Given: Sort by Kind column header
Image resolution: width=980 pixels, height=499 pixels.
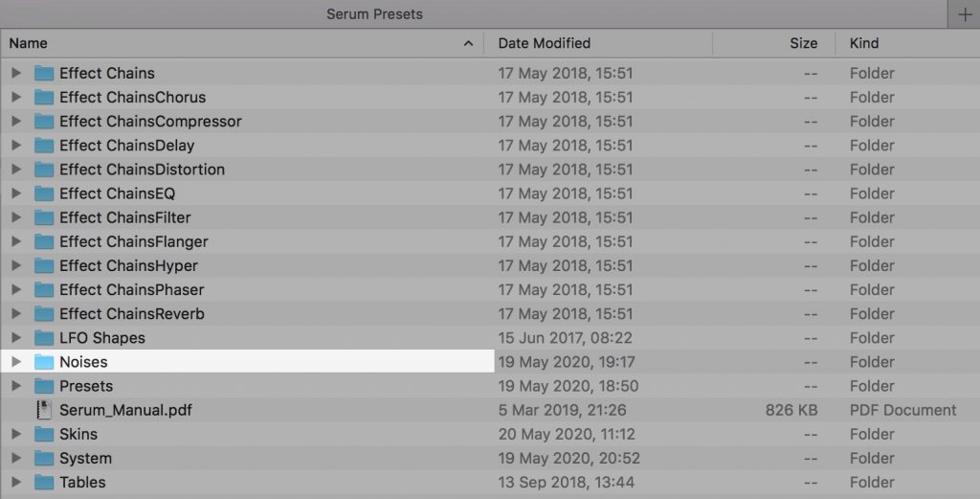Looking at the screenshot, I should pyautogui.click(x=864, y=43).
